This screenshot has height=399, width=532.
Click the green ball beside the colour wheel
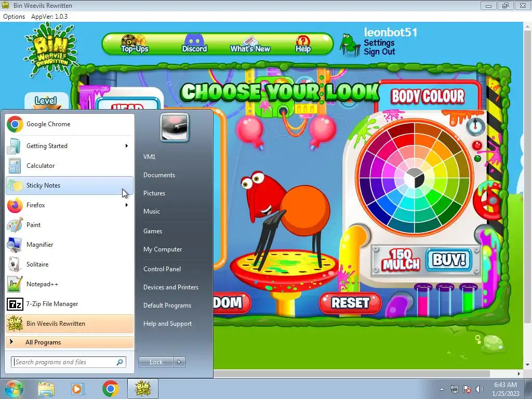(x=477, y=158)
